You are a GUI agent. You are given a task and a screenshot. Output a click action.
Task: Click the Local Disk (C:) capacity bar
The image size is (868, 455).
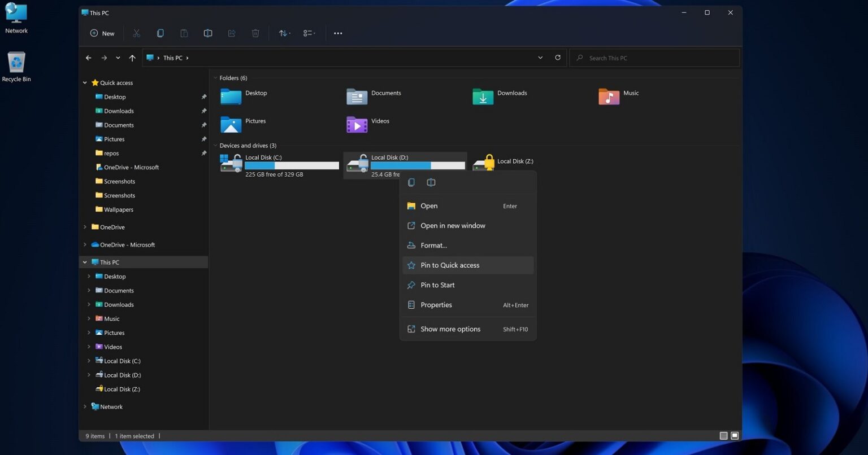(292, 165)
